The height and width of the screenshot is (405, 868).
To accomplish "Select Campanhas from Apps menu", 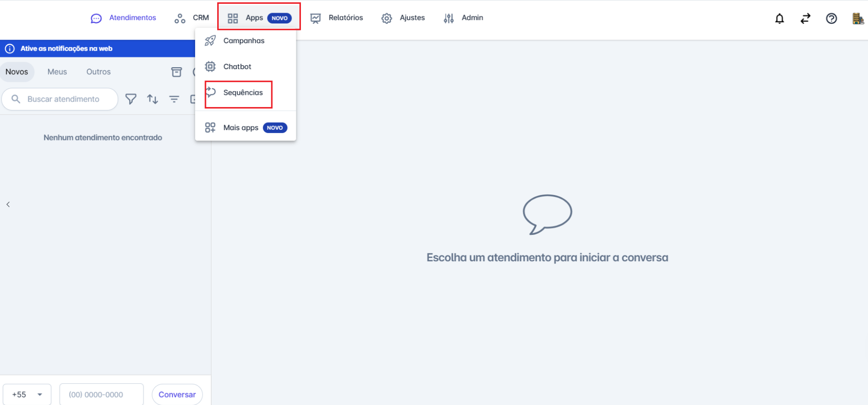I will [244, 41].
